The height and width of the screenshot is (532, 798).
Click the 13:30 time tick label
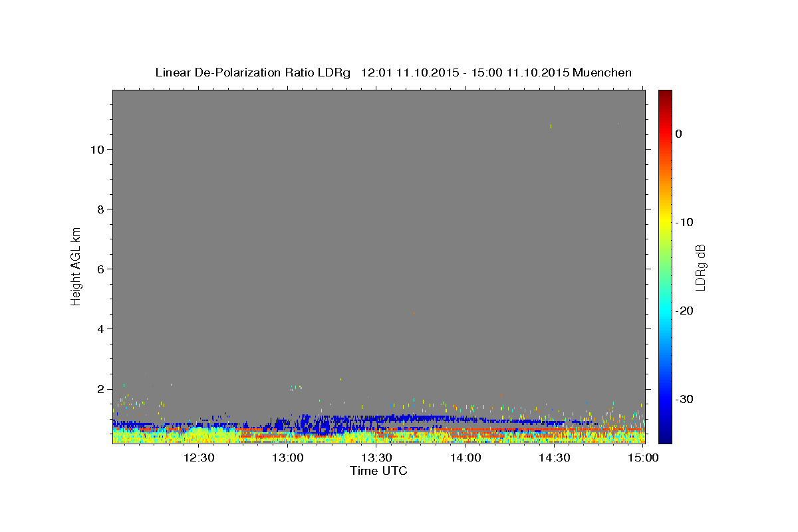(x=376, y=458)
